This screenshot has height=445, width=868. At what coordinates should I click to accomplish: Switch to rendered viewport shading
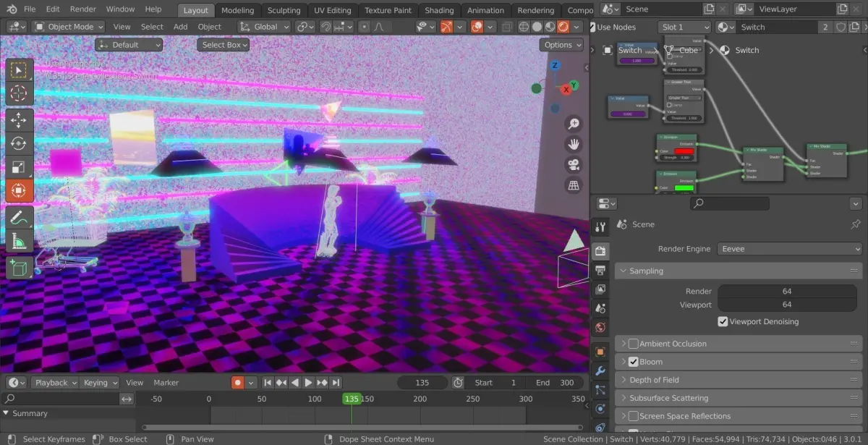coord(563,27)
